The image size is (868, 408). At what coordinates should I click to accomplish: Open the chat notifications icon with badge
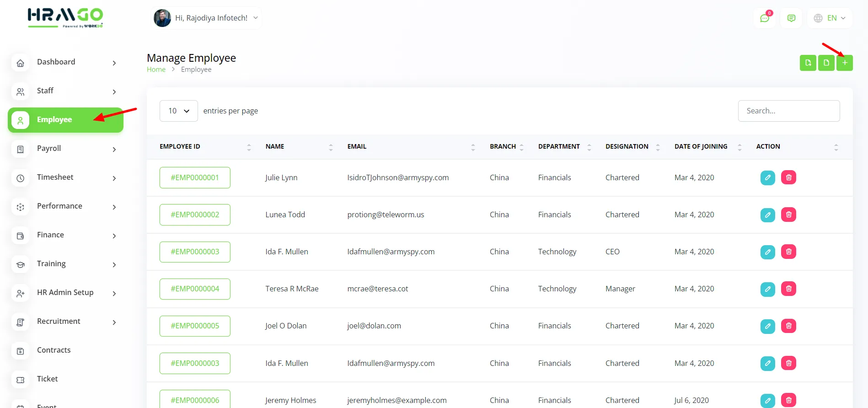(764, 18)
